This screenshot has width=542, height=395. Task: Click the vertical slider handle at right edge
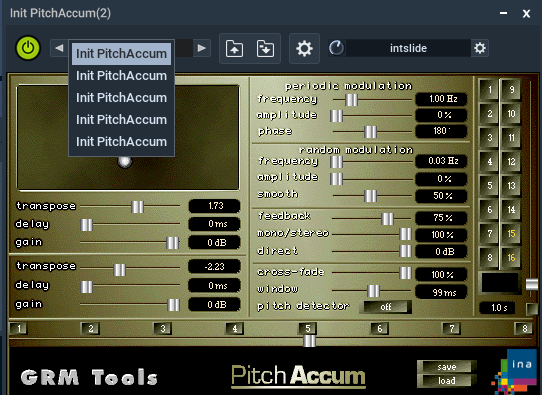[532, 284]
